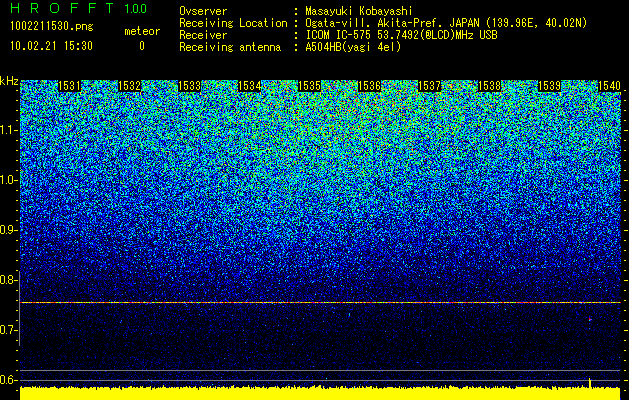The image size is (629, 400).
Task: Click the A504HB(yagi 4el) antenna text
Action: tap(353, 47)
